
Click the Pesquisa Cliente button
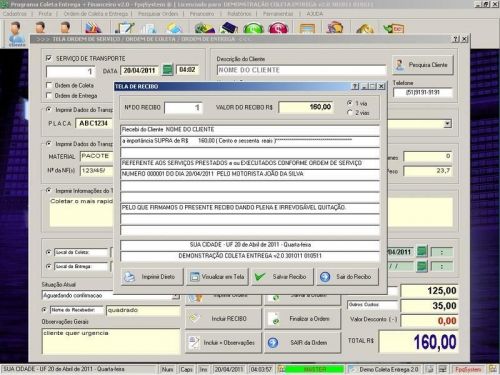[x=422, y=65]
